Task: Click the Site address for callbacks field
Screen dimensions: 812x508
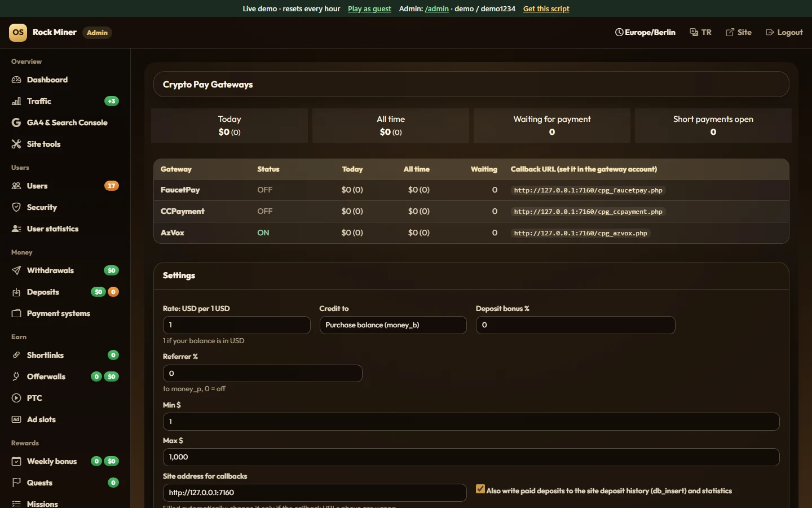Action: pos(315,493)
